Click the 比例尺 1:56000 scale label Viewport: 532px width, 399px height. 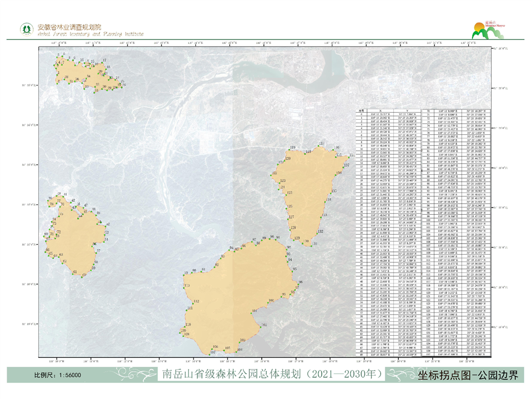pyautogui.click(x=58, y=375)
